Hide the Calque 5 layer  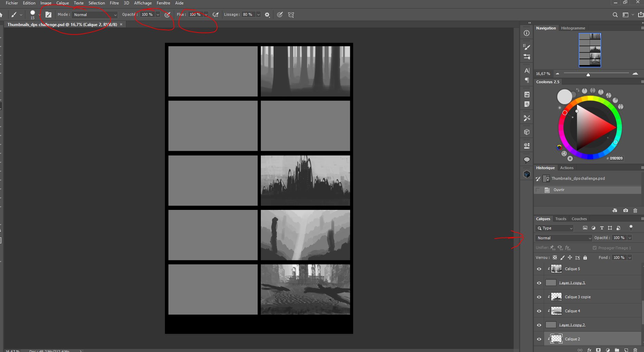pyautogui.click(x=539, y=269)
